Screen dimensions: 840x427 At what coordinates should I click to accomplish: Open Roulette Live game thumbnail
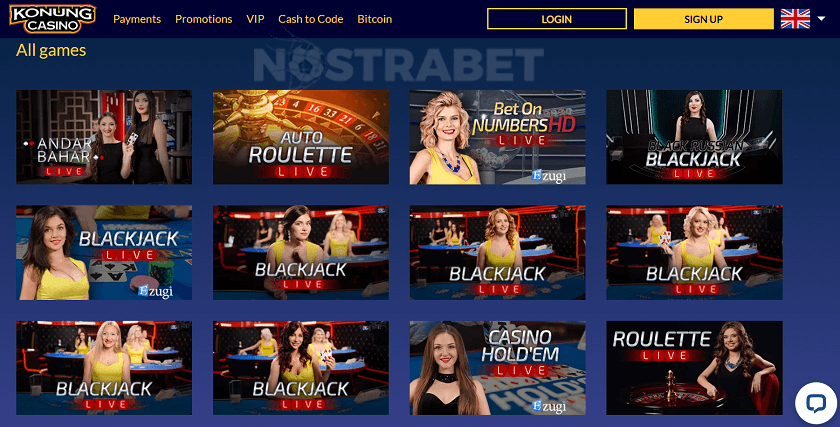[x=694, y=368]
